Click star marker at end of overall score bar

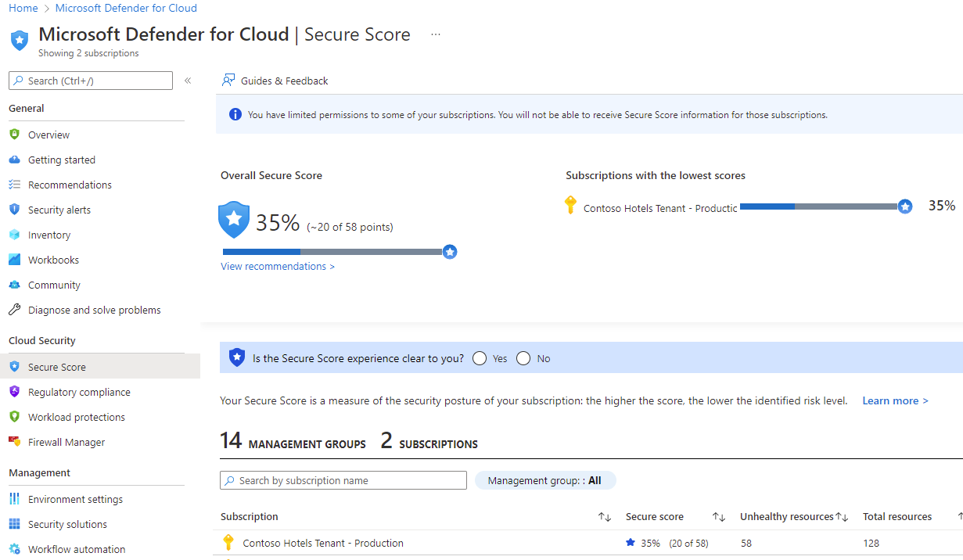tap(450, 252)
